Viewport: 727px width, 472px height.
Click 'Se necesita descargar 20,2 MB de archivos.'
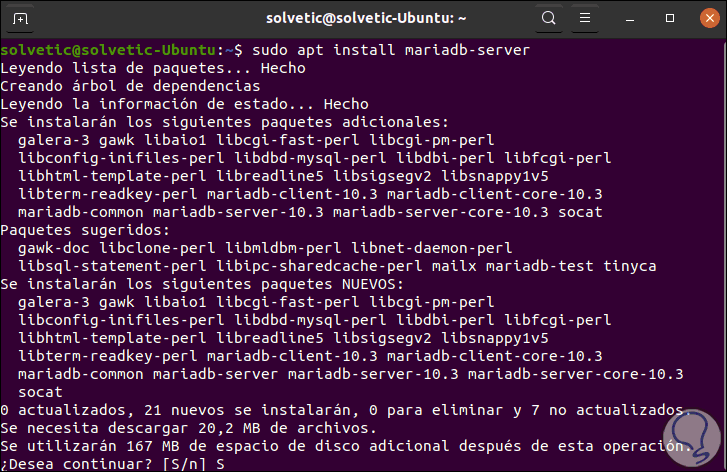tap(189, 428)
